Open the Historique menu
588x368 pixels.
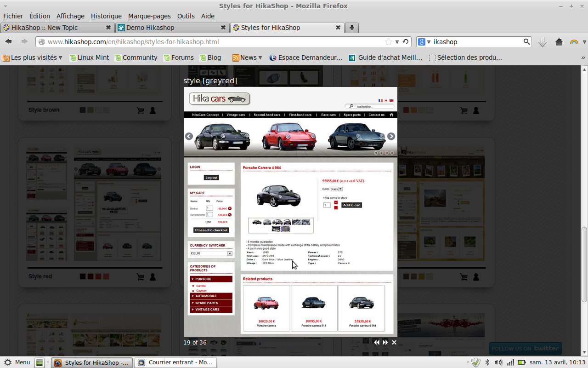tap(106, 16)
